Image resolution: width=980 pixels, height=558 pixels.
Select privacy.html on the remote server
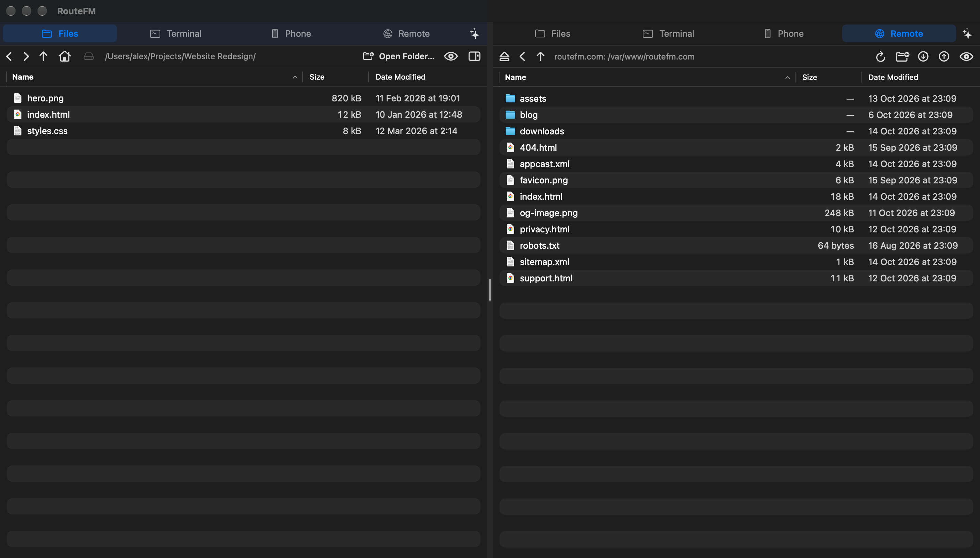[736, 229]
